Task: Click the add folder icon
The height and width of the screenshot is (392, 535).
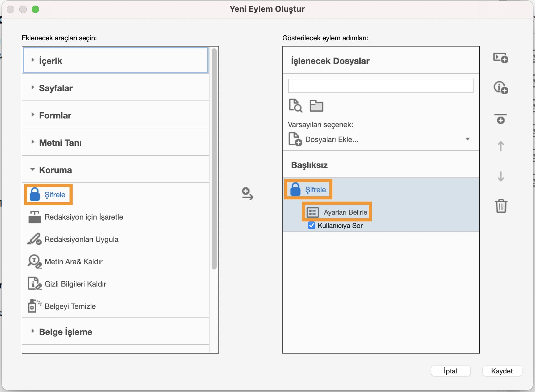Action: (x=316, y=106)
